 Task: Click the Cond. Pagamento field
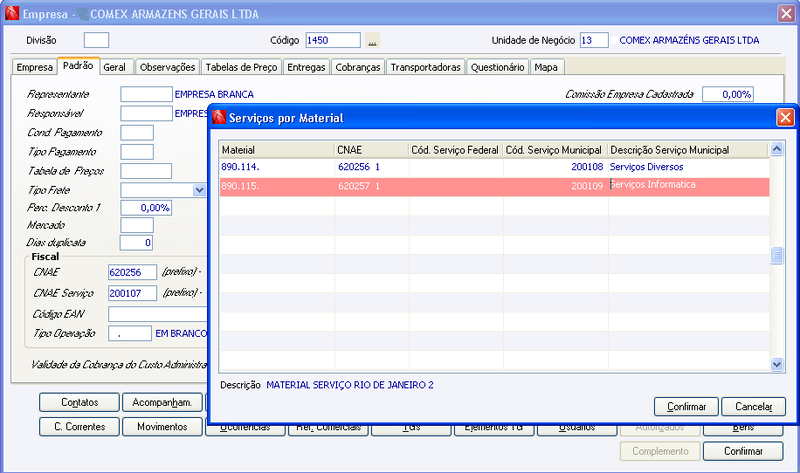coord(137,133)
